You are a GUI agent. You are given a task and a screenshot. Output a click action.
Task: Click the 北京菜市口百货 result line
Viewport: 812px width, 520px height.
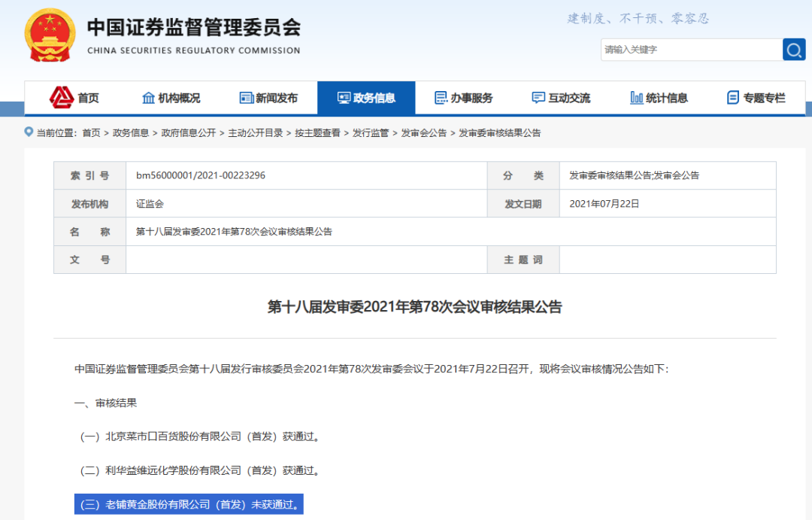[200, 436]
